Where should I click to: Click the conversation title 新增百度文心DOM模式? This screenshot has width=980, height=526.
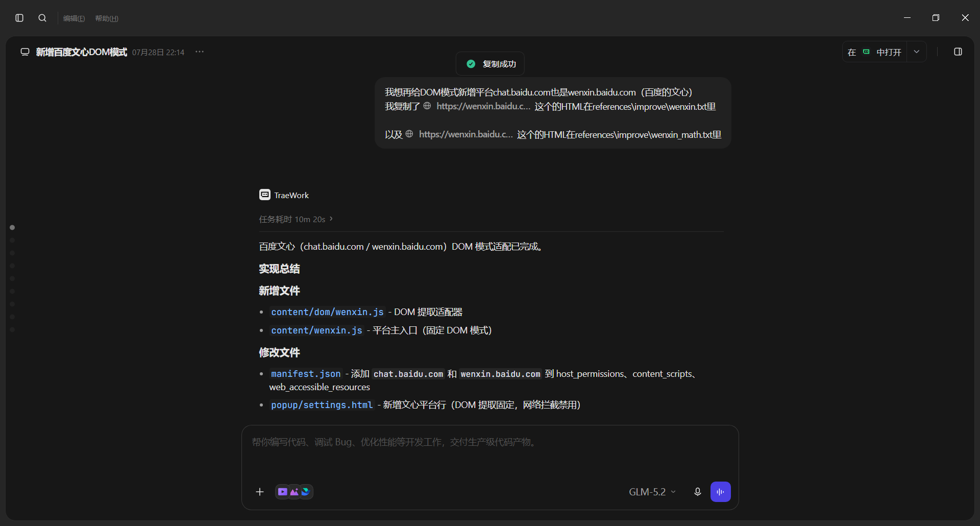tap(82, 52)
